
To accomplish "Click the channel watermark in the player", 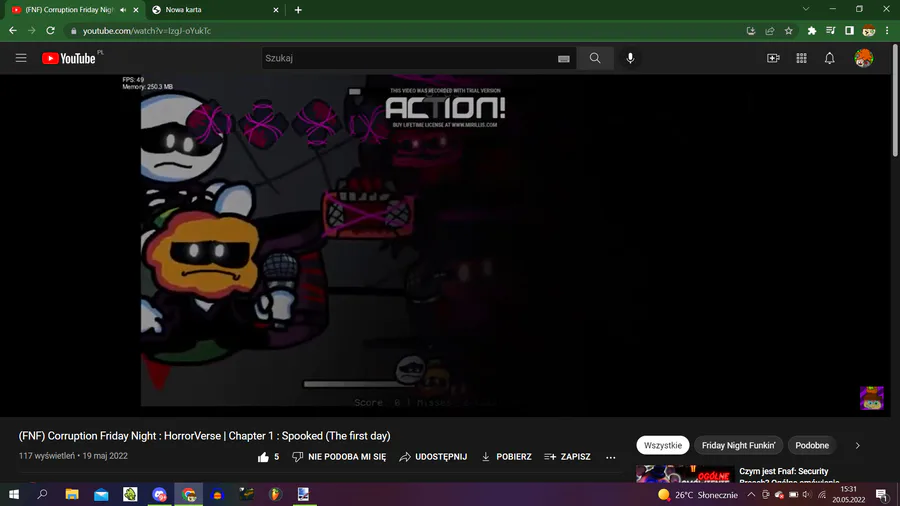I will 871,398.
